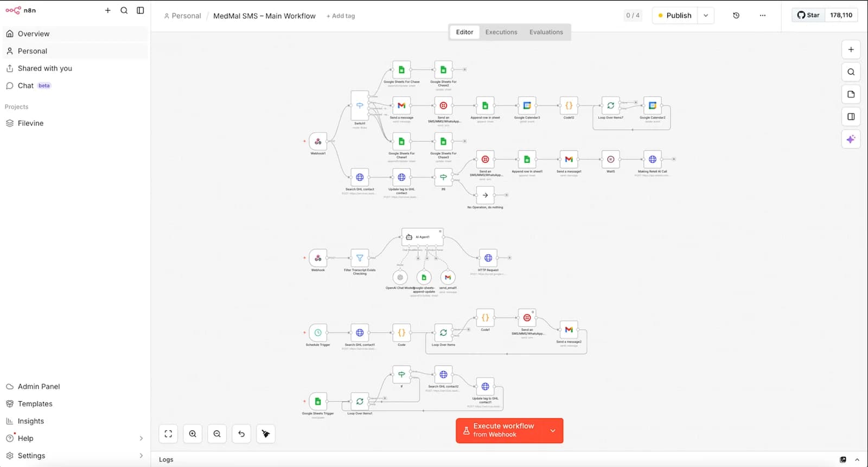Switch to the Evaluations tab
Viewport: 868px width, 467px height.
point(546,32)
